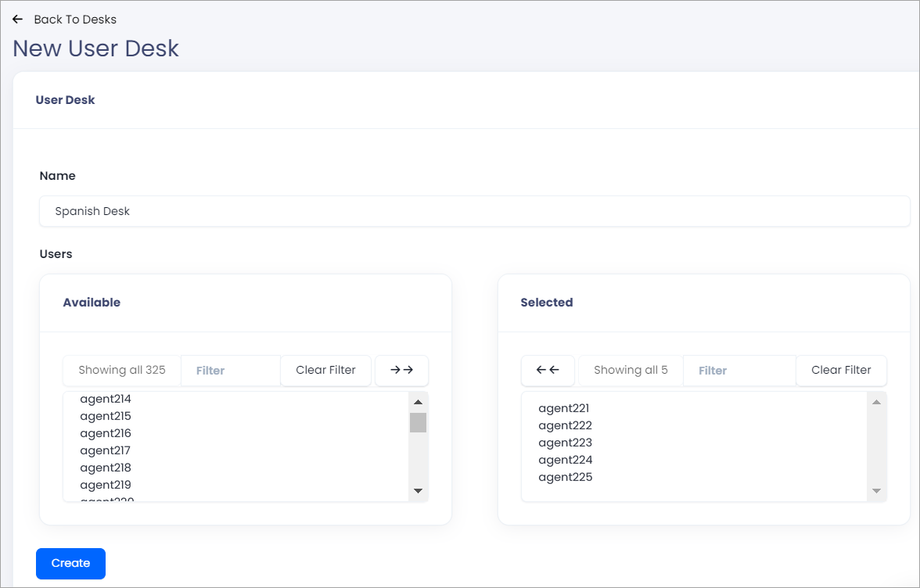This screenshot has height=588, width=920.
Task: Create the new user desk
Action: coord(70,564)
